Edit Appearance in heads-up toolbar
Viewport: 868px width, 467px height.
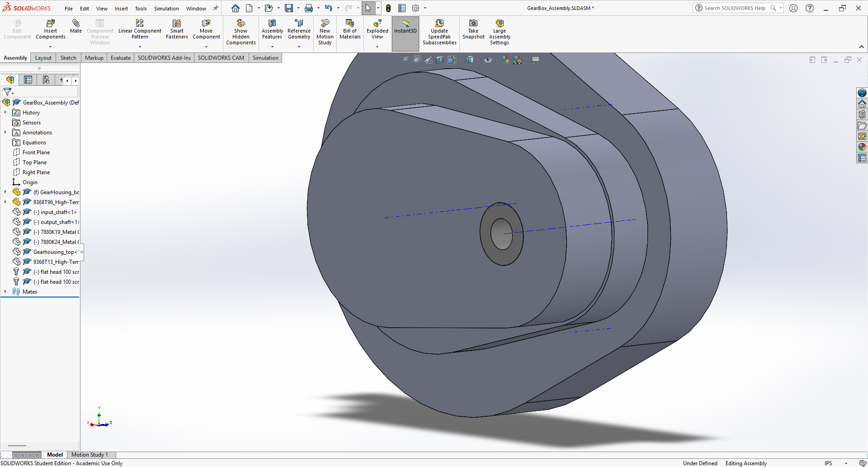point(506,60)
